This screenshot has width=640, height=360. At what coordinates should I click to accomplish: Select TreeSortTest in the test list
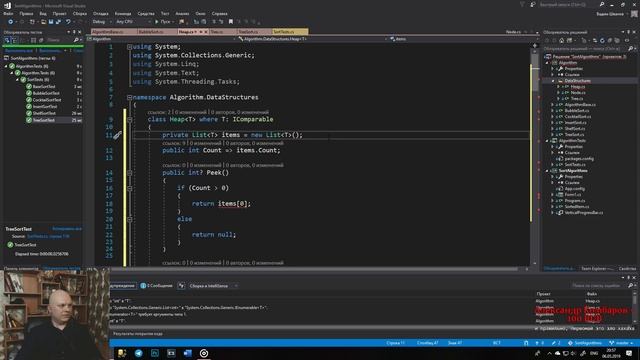(x=44, y=120)
